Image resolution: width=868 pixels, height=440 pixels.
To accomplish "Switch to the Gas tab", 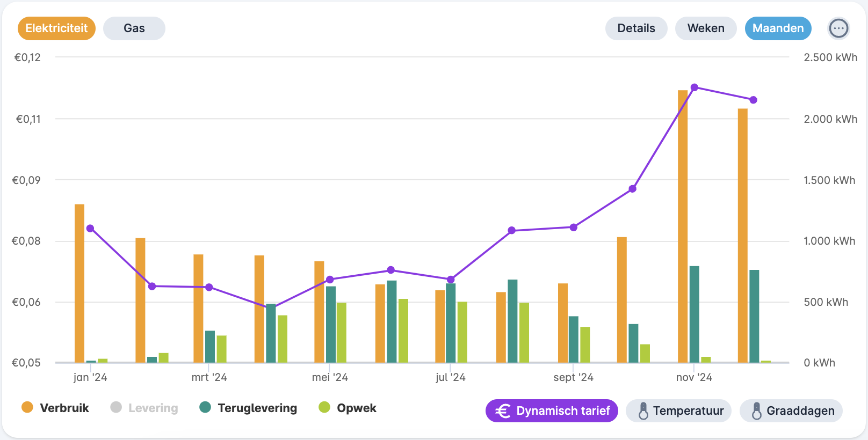I will (134, 28).
